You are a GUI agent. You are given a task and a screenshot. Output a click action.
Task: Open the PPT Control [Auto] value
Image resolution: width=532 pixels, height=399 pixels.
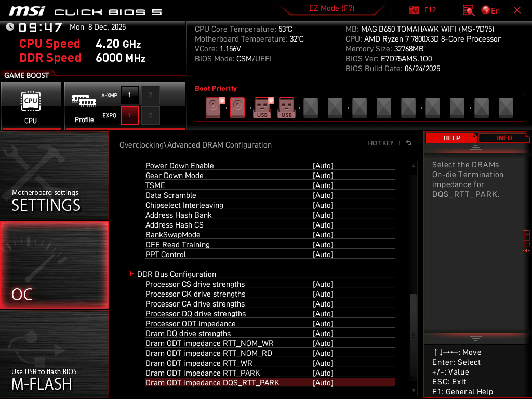(x=323, y=255)
